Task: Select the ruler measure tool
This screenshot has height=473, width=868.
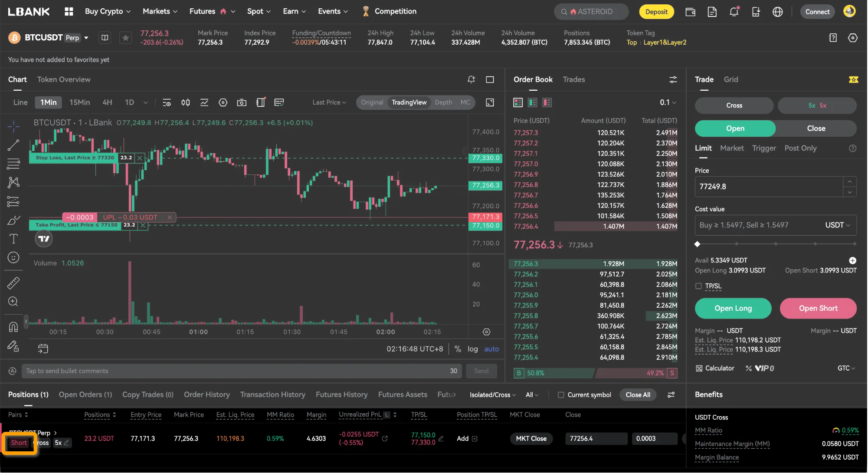Action: coord(13,283)
